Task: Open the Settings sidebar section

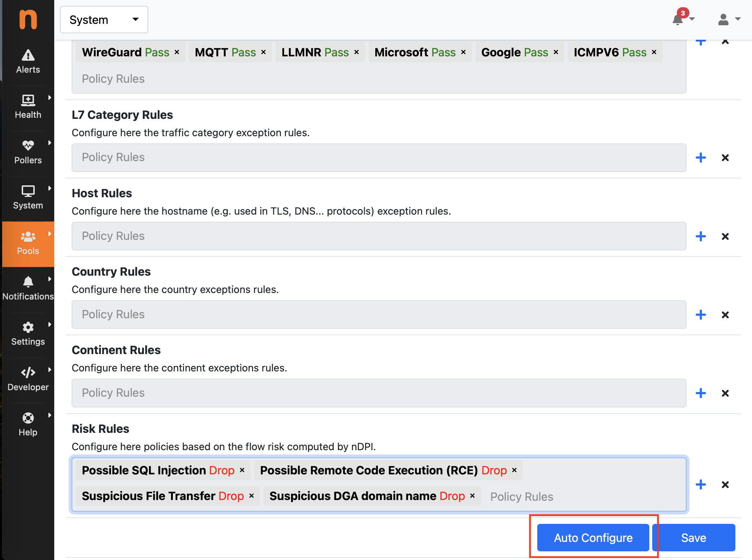Action: (28, 334)
